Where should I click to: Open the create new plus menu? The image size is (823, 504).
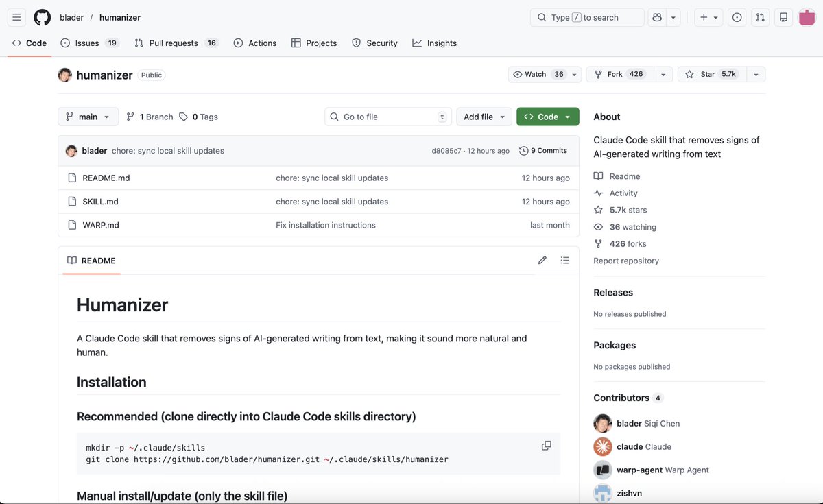709,17
